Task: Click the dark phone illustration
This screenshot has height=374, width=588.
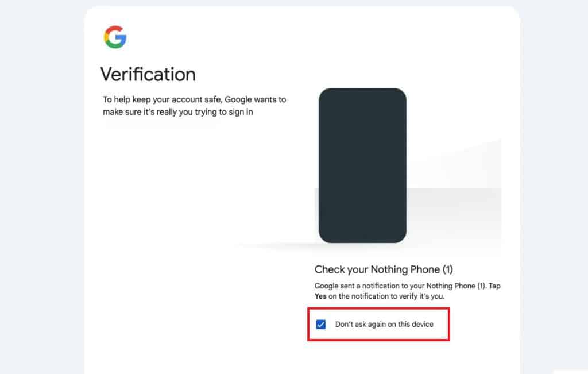Action: (x=362, y=165)
